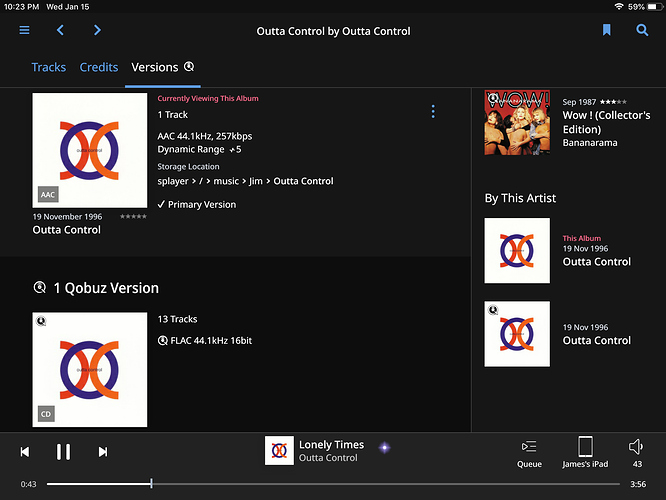Viewport: 666px width, 500px height.
Task: Open the Qobuz CD version album cover
Action: 90,370
